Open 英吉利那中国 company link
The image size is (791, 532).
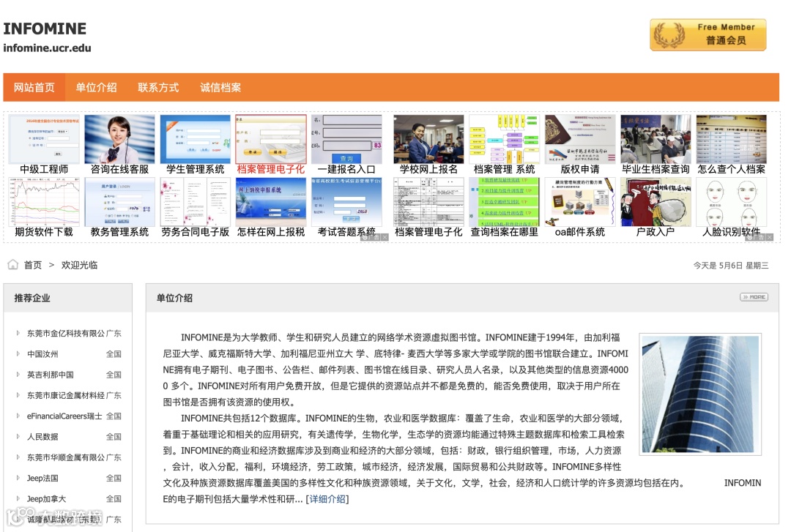51,375
